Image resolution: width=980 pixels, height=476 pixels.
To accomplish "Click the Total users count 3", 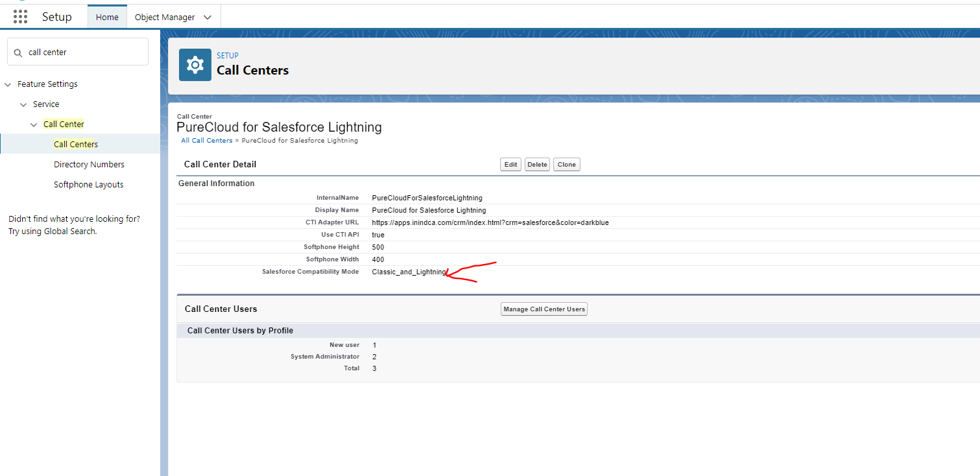I will click(374, 368).
